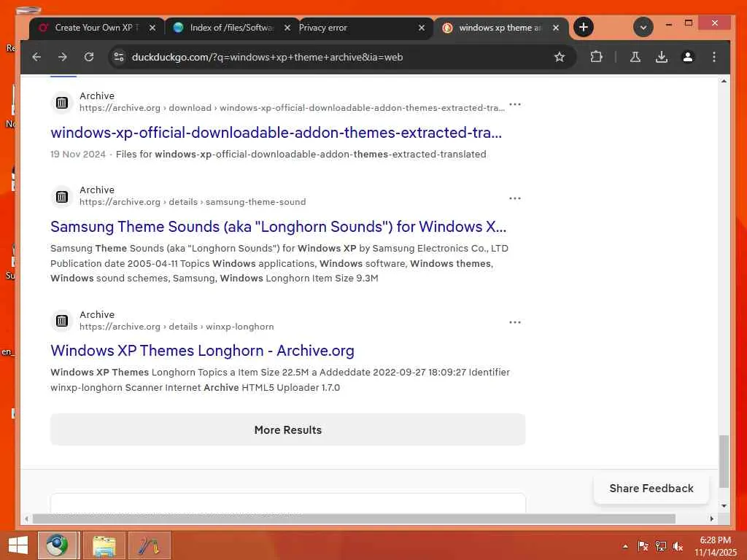747x560 pixels.
Task: Close the Privacy error tab
Action: (x=421, y=28)
